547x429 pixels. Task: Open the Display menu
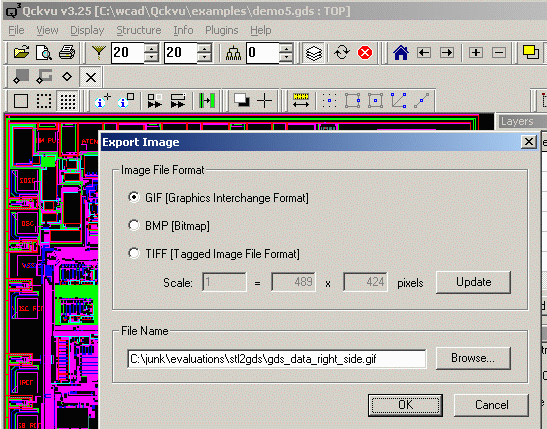click(87, 30)
